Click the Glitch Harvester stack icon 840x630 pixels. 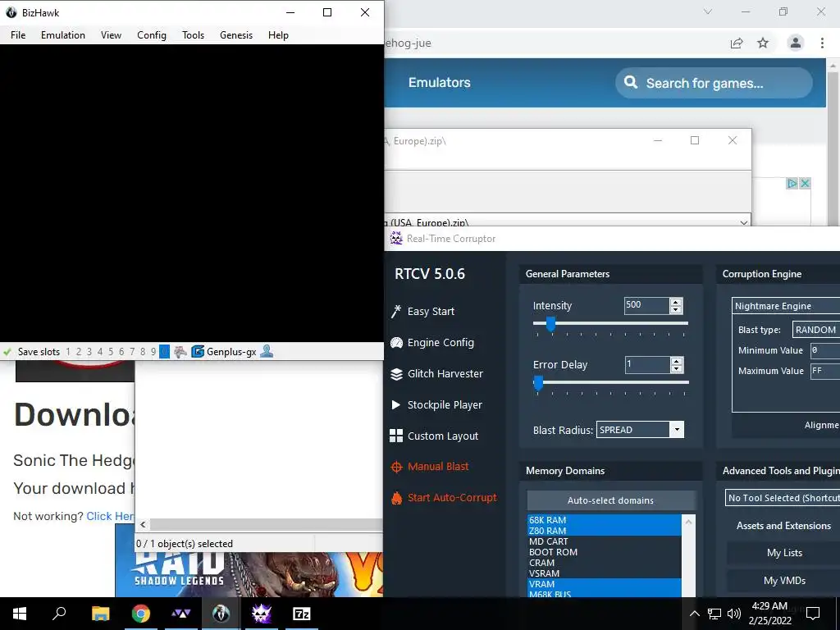click(396, 374)
